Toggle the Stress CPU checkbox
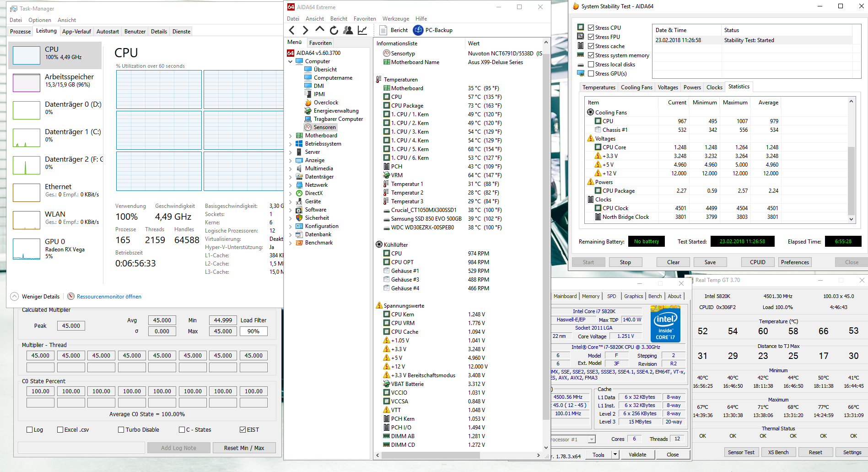The width and height of the screenshot is (868, 472). pyautogui.click(x=591, y=28)
